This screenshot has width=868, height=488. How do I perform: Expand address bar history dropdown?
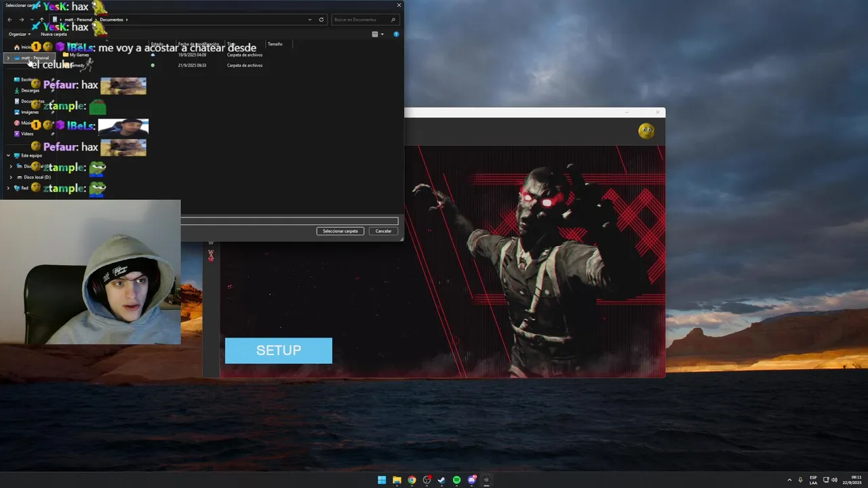click(311, 20)
